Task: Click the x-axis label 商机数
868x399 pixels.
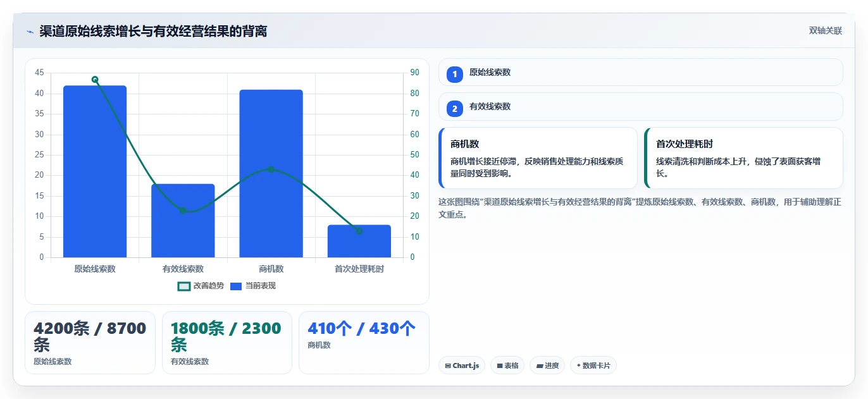Action: [x=271, y=269]
